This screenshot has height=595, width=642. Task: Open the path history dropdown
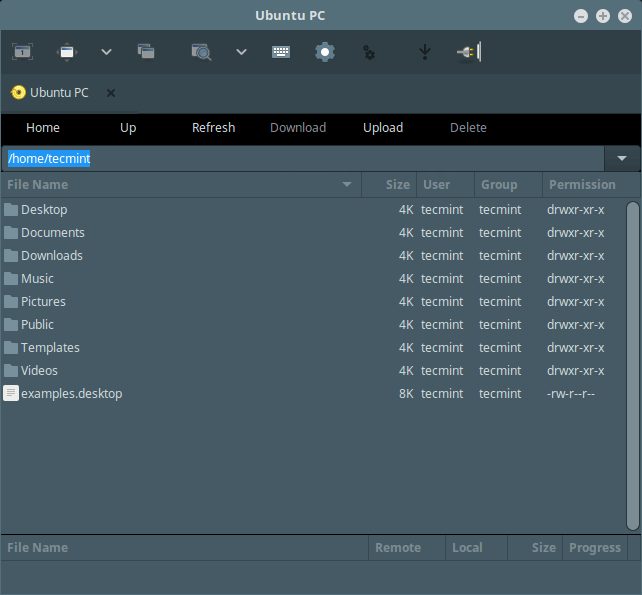point(622,159)
